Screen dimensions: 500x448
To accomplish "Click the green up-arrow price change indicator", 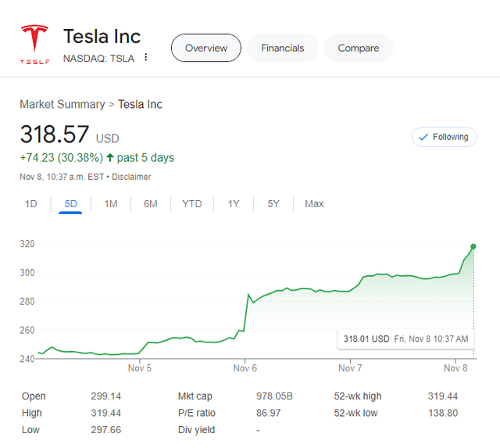I will (110, 158).
